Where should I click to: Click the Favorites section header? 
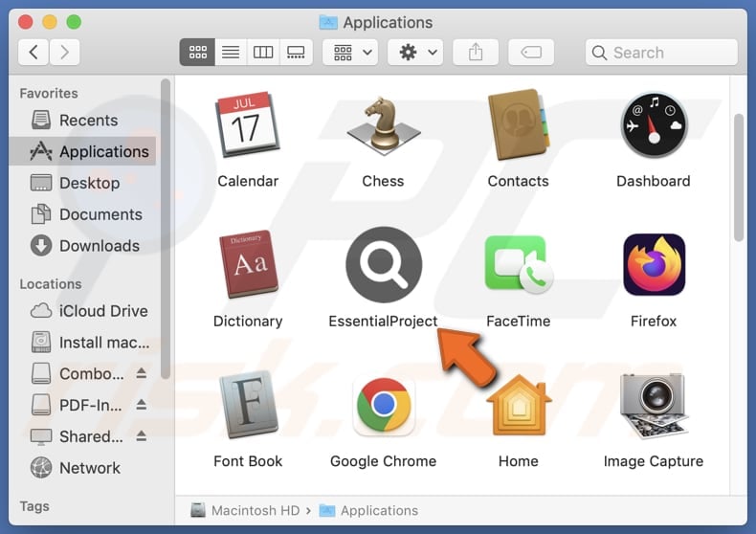pos(49,93)
